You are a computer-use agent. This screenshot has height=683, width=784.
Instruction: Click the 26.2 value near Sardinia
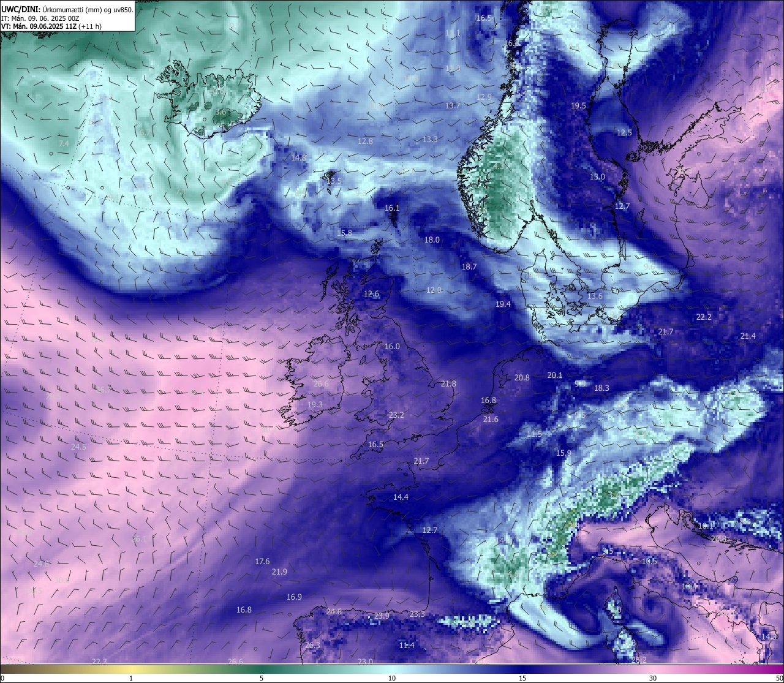coord(639,660)
